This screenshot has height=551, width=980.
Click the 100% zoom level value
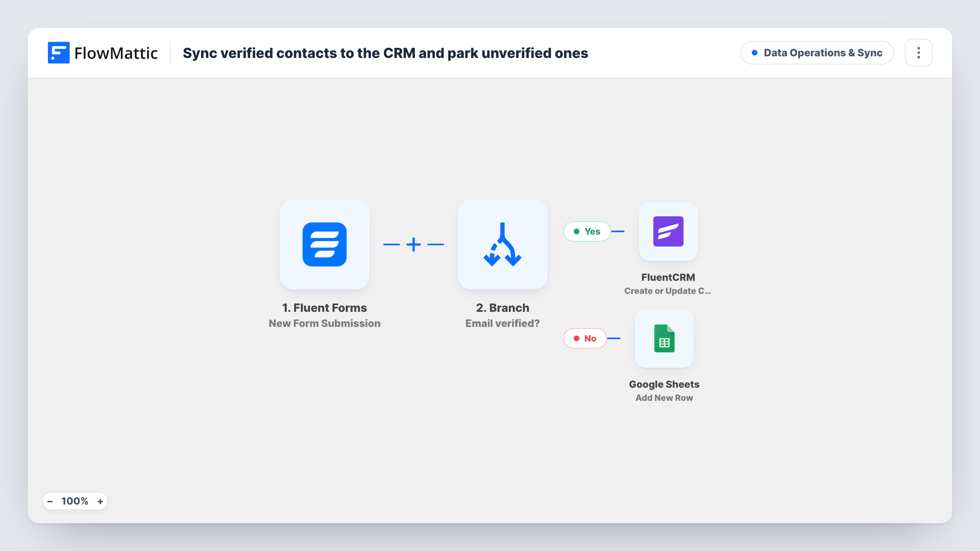click(75, 501)
